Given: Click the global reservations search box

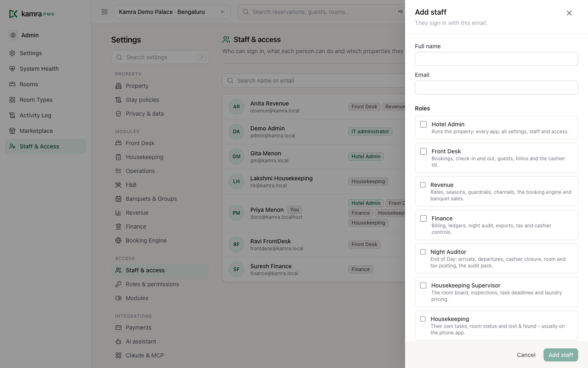Looking at the screenshot, I should (x=321, y=12).
